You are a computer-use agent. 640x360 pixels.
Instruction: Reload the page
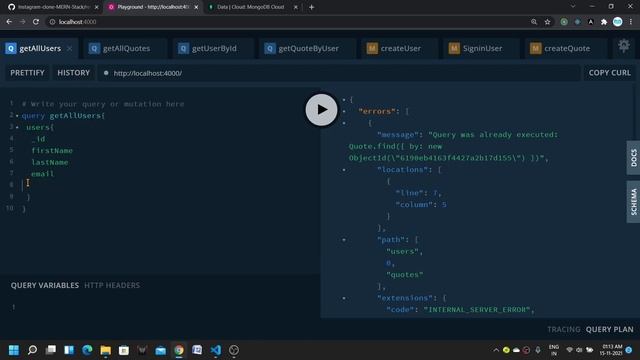tap(36, 22)
